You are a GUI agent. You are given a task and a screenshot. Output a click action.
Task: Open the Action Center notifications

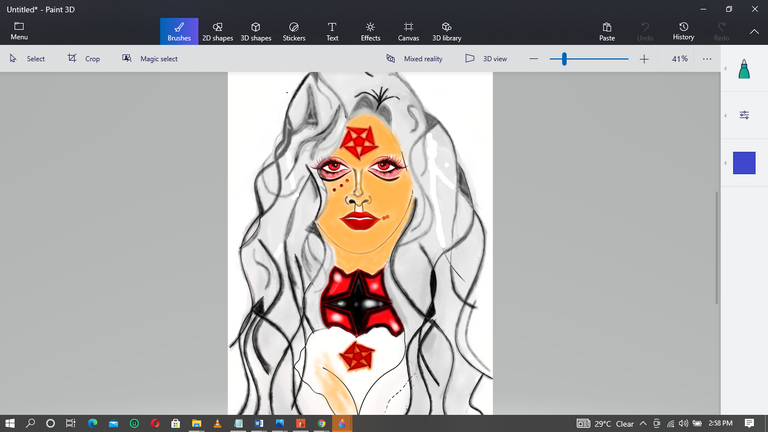click(749, 423)
